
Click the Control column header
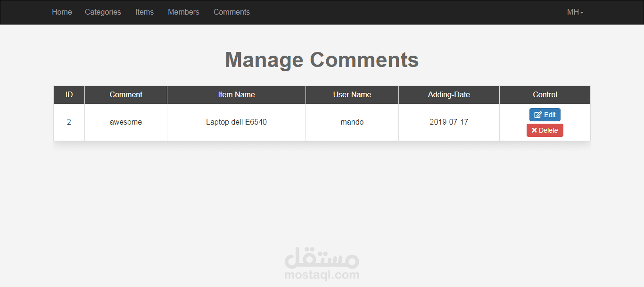(545, 95)
